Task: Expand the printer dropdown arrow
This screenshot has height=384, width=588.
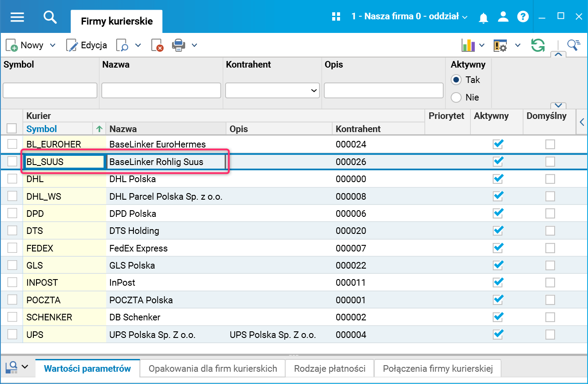Action: [x=194, y=45]
